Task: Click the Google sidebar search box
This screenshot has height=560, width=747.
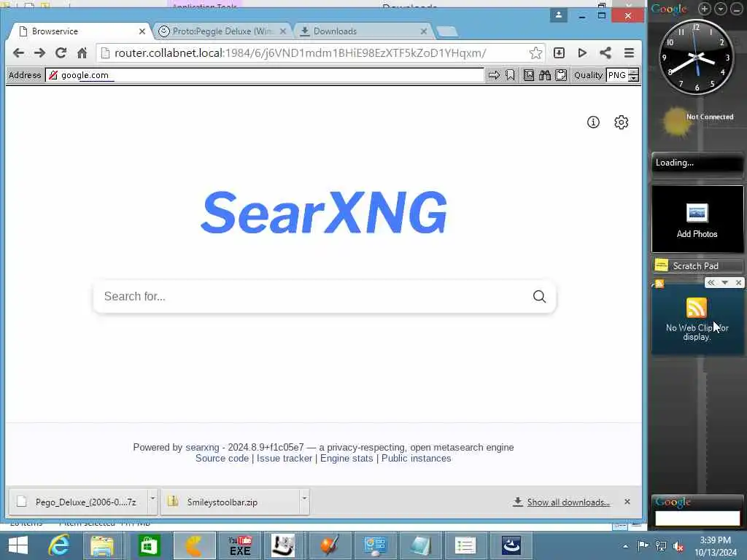Action: 697,518
